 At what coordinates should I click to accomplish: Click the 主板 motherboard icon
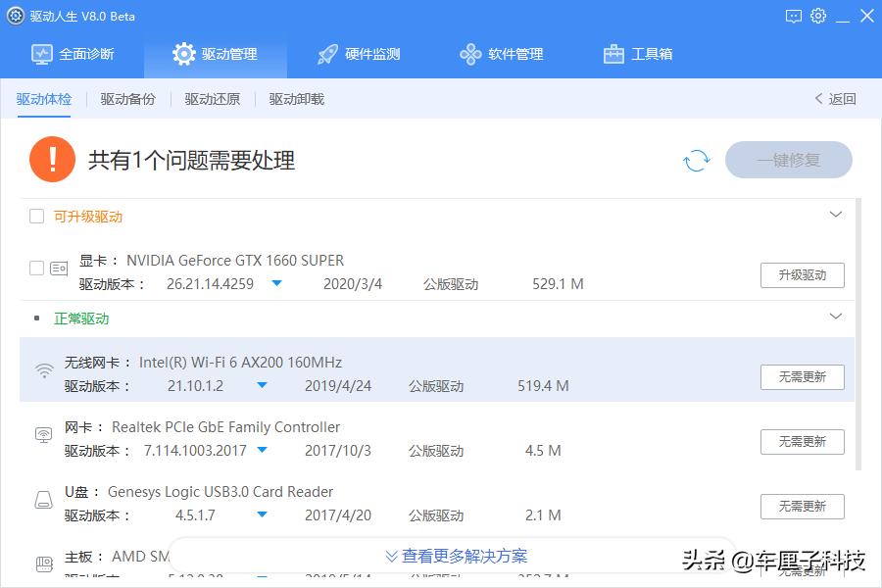point(43,562)
